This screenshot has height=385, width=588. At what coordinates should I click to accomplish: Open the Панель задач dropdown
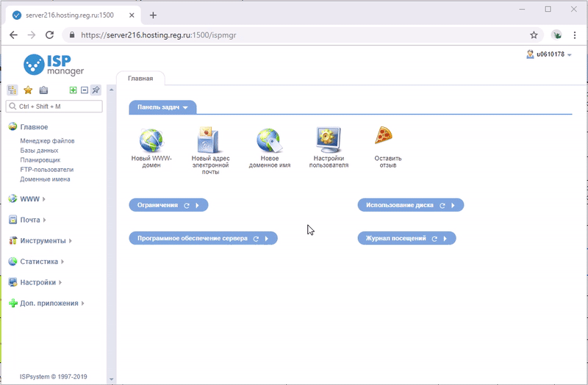[x=162, y=107]
